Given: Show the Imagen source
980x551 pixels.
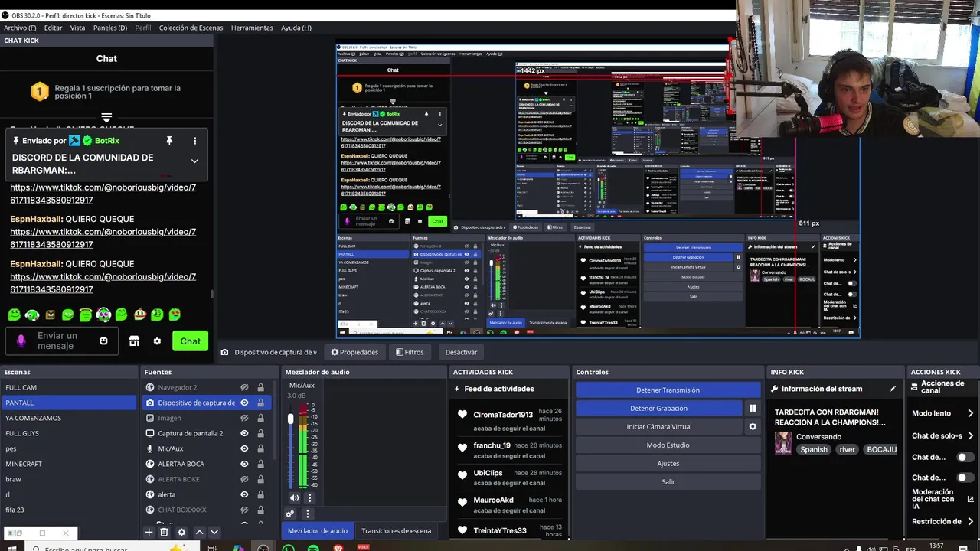Looking at the screenshot, I should coord(244,418).
